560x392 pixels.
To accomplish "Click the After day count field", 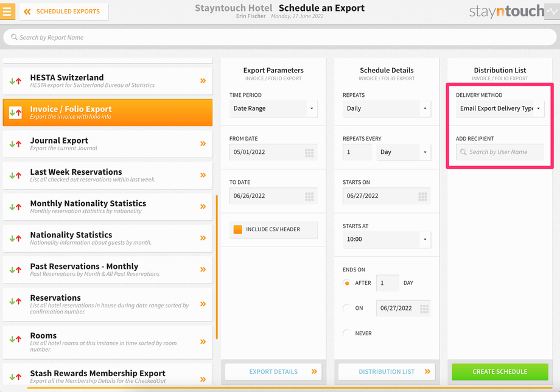I will [x=388, y=283].
